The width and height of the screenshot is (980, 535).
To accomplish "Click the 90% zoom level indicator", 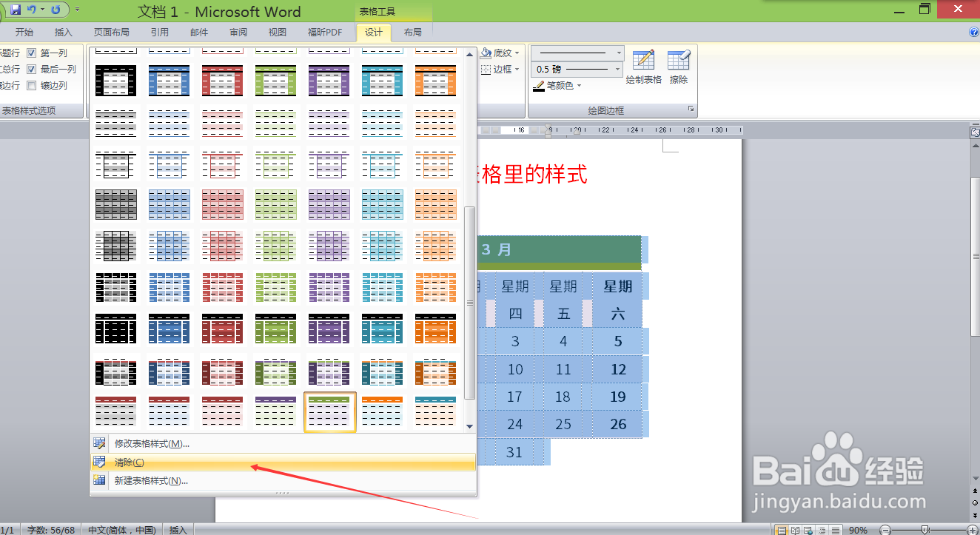I will (858, 530).
